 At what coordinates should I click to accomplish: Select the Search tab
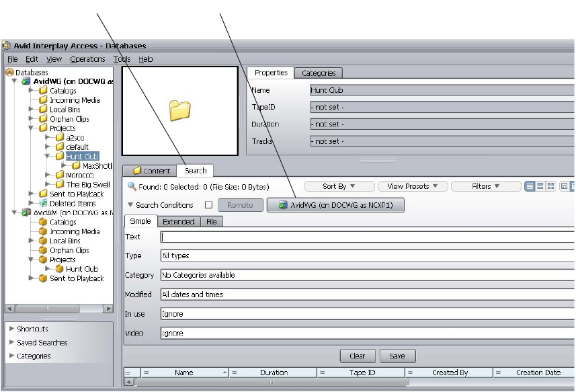pyautogui.click(x=196, y=171)
